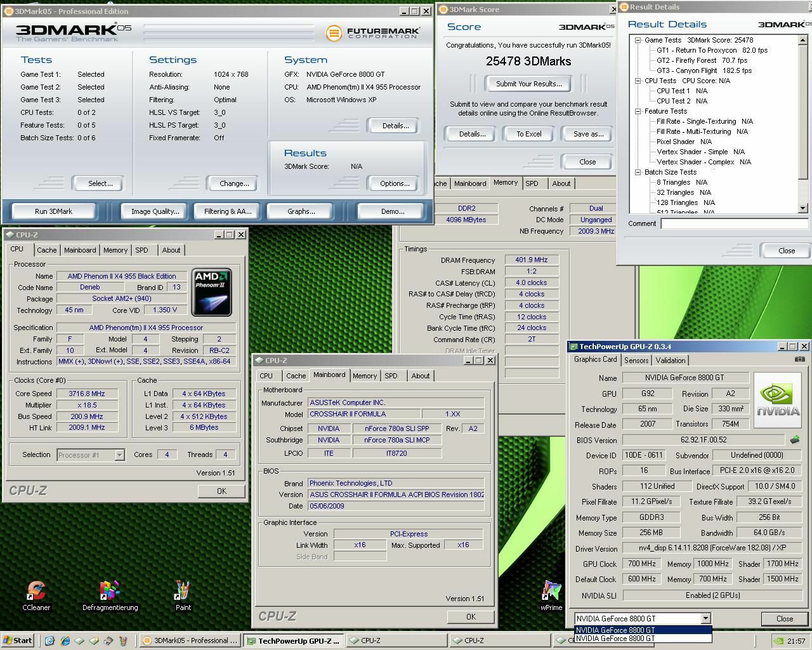Click the Comment input field
This screenshot has height=650, width=812.
(734, 223)
